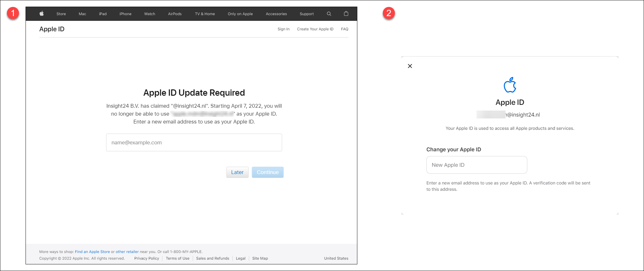Open the Support menu item

click(307, 14)
